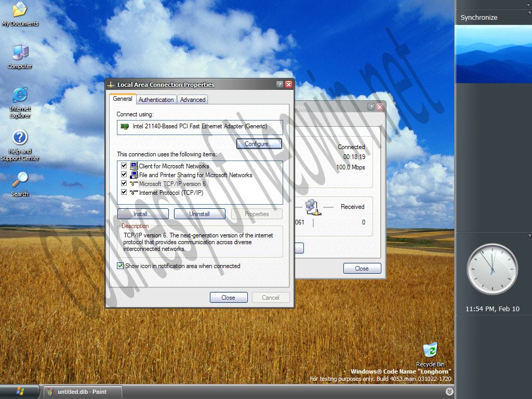Click the Install... button

(143, 214)
